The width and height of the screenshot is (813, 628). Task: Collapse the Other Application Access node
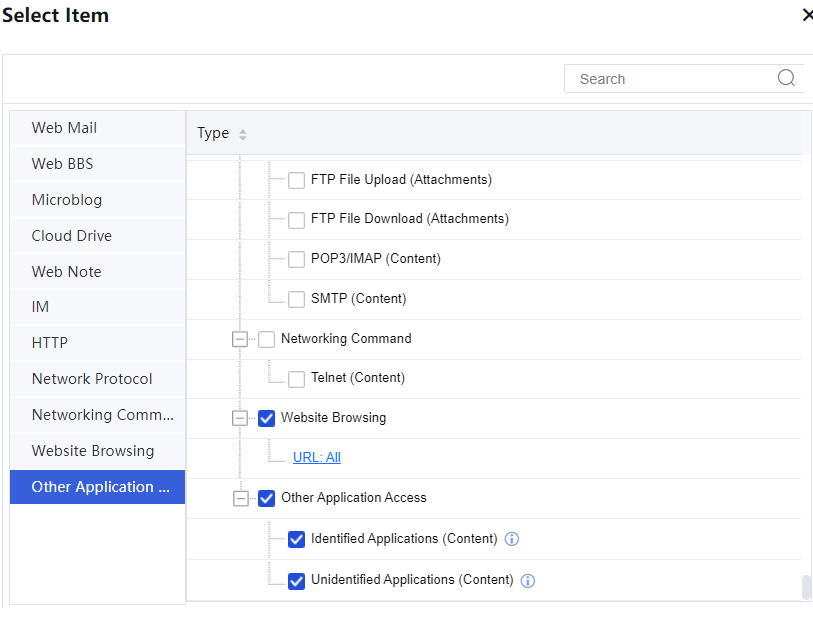coord(239,498)
